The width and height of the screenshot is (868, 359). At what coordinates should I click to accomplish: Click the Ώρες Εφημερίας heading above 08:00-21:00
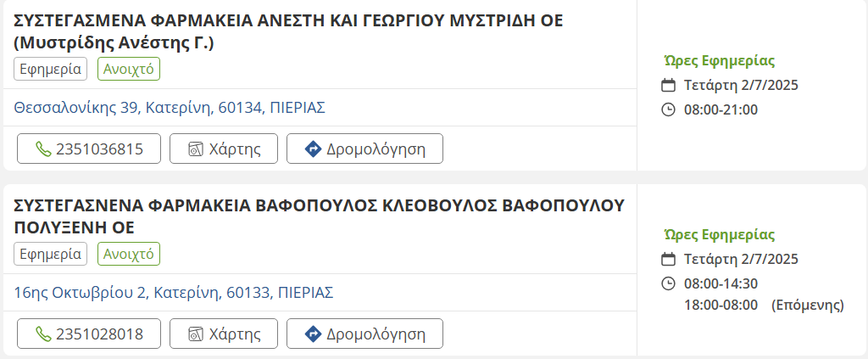pos(719,60)
